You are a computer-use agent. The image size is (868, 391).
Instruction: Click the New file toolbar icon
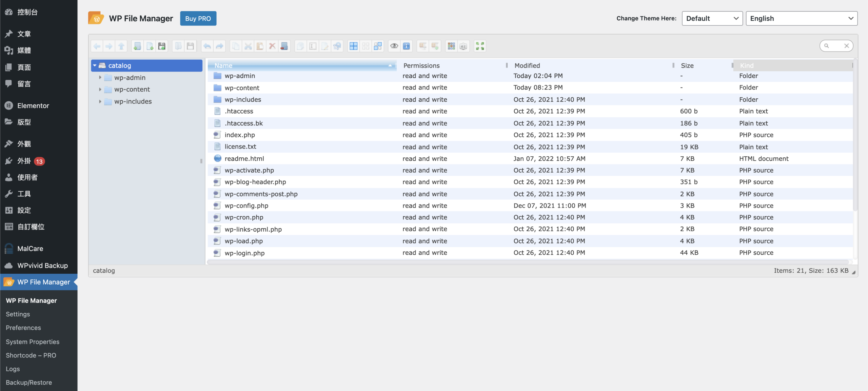point(150,46)
